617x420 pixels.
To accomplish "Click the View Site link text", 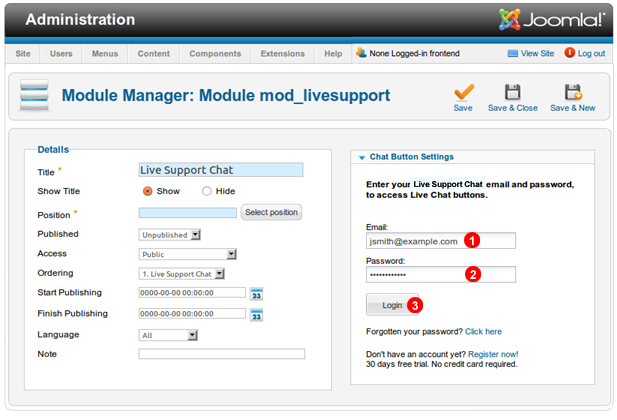I will click(x=537, y=54).
